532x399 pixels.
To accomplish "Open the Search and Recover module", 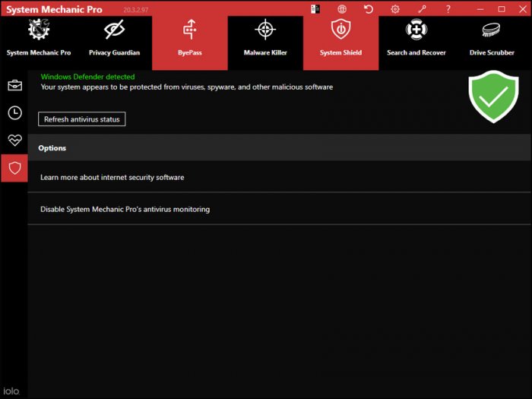I will coord(416,43).
